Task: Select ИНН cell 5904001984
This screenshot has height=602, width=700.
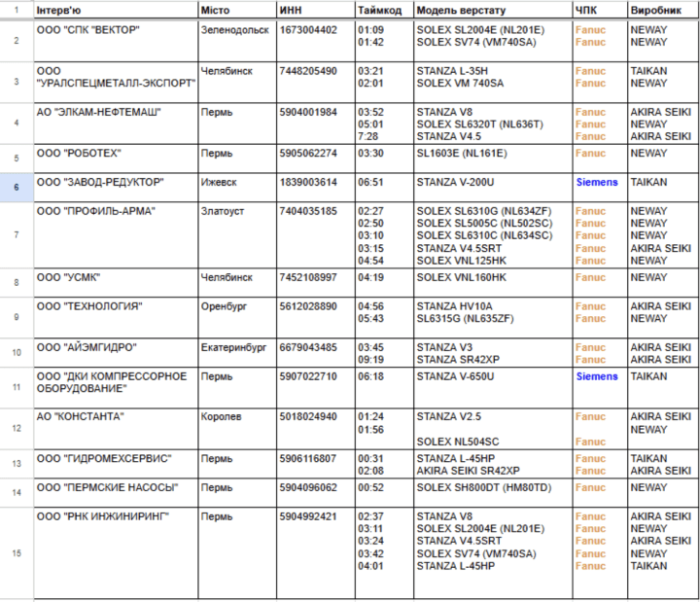Action: (316, 124)
